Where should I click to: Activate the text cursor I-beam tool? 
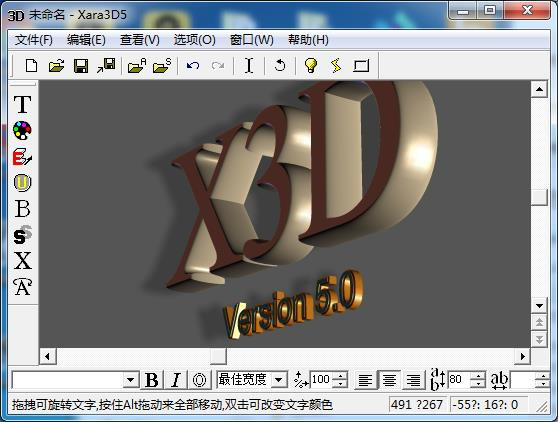tap(249, 66)
